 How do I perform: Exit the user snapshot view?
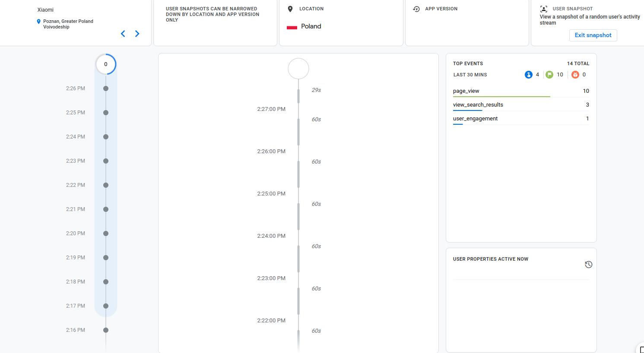[593, 35]
